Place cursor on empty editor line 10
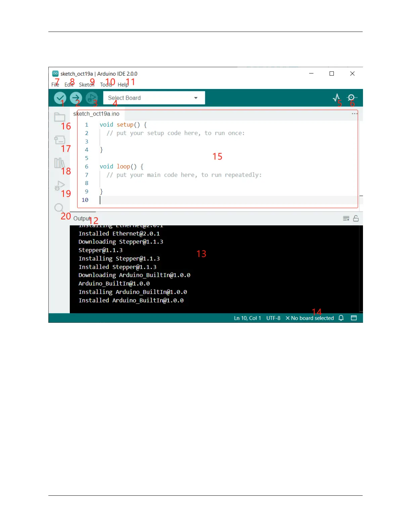The height and width of the screenshot is (532, 411). [x=228, y=200]
